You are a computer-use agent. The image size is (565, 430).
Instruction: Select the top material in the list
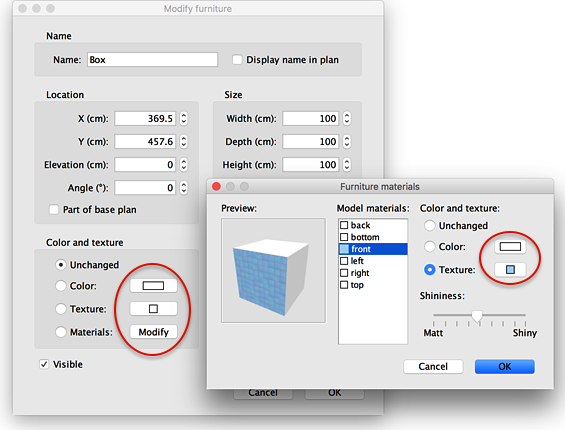[x=373, y=285]
